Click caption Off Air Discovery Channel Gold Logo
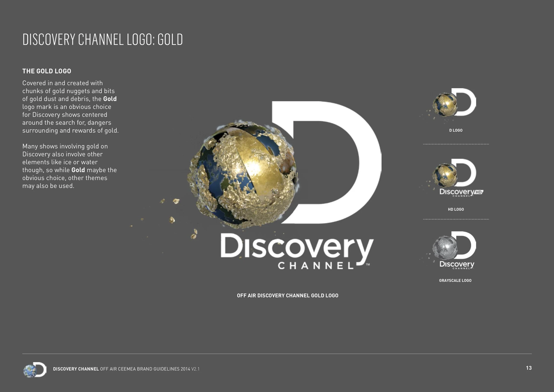Image resolution: width=554 pixels, height=392 pixels. (x=287, y=296)
